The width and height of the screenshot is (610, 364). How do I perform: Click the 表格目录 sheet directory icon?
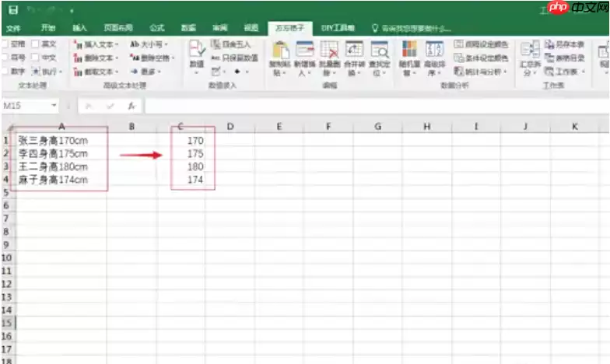(549, 58)
